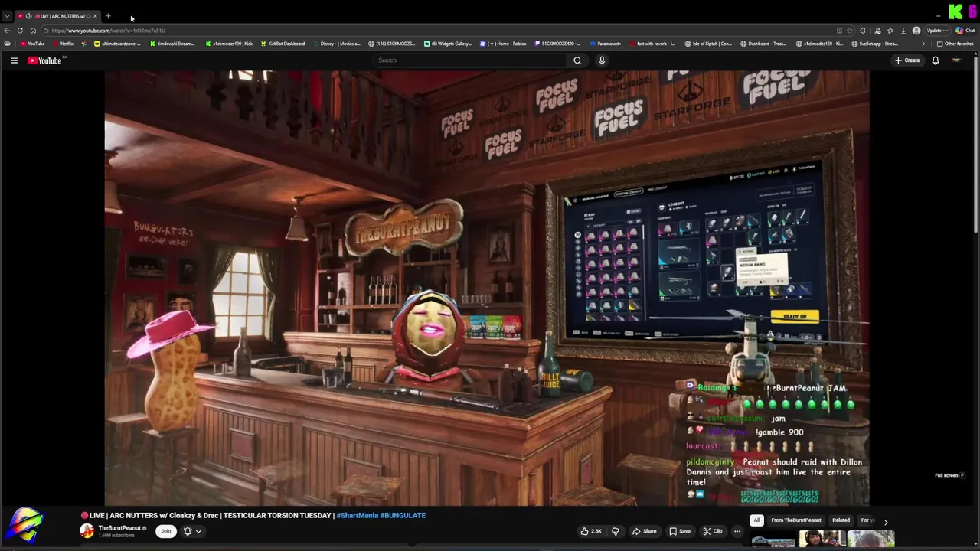Select the All filter chip
This screenshot has width=980, height=551.
[x=756, y=520]
